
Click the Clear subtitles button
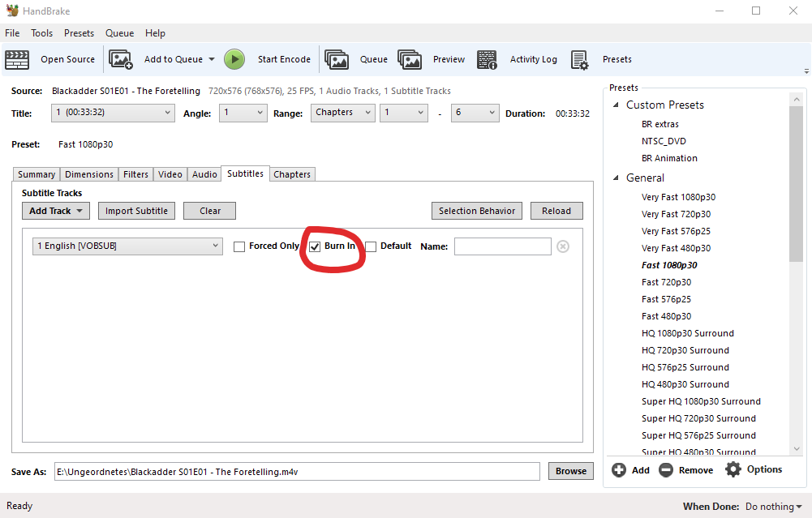click(210, 211)
